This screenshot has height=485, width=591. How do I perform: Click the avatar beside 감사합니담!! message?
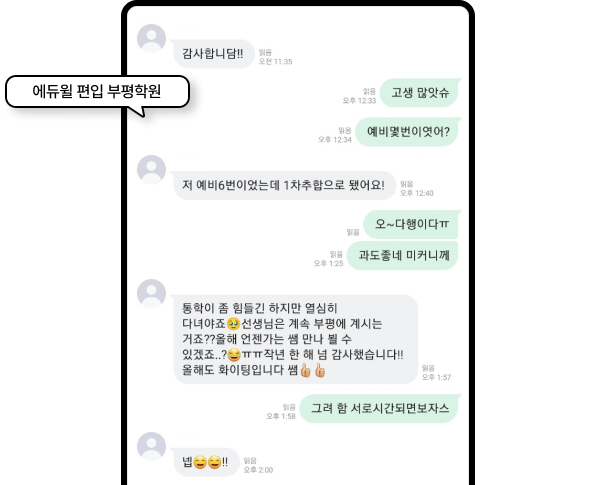[x=151, y=38]
